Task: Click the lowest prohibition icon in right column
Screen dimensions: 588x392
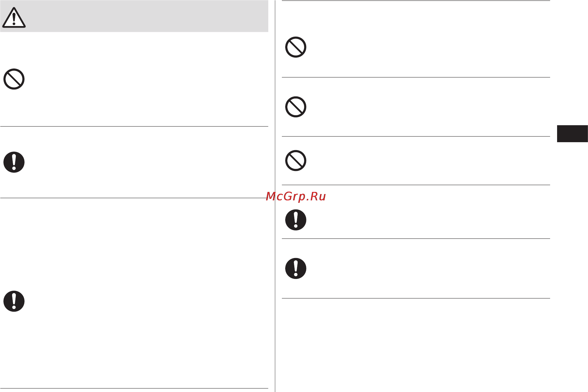Action: click(x=296, y=160)
